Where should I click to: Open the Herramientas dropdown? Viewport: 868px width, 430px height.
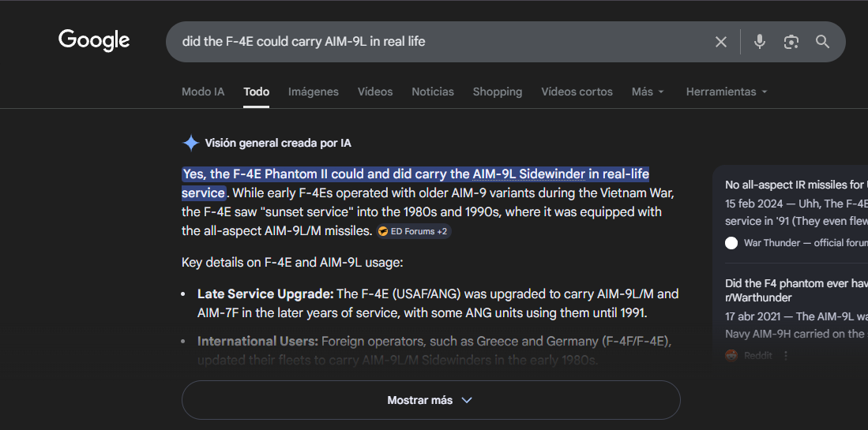pos(726,92)
